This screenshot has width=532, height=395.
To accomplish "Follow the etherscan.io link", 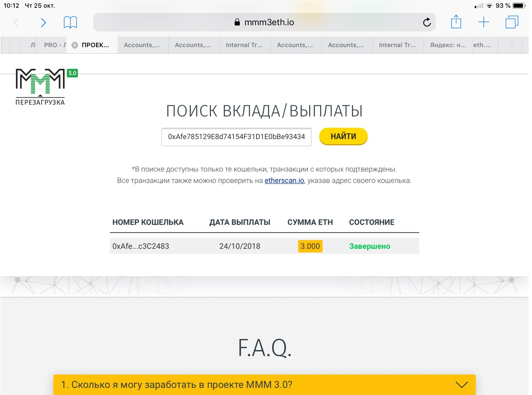I will pos(284,181).
